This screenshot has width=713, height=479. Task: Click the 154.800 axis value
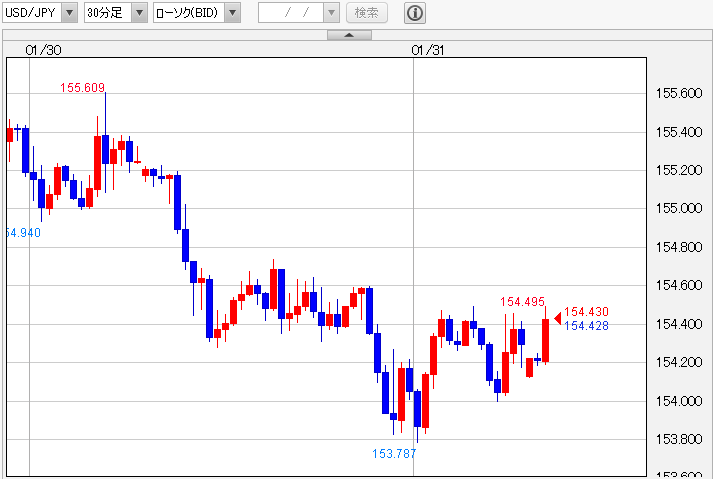click(679, 247)
